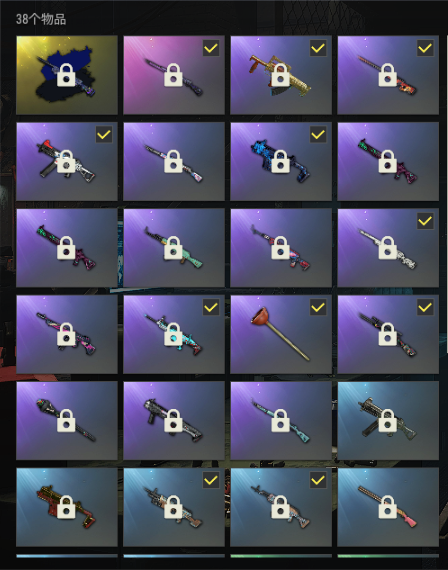
Task: Click lock on crossbow-like weapon skin
Action: click(66, 421)
